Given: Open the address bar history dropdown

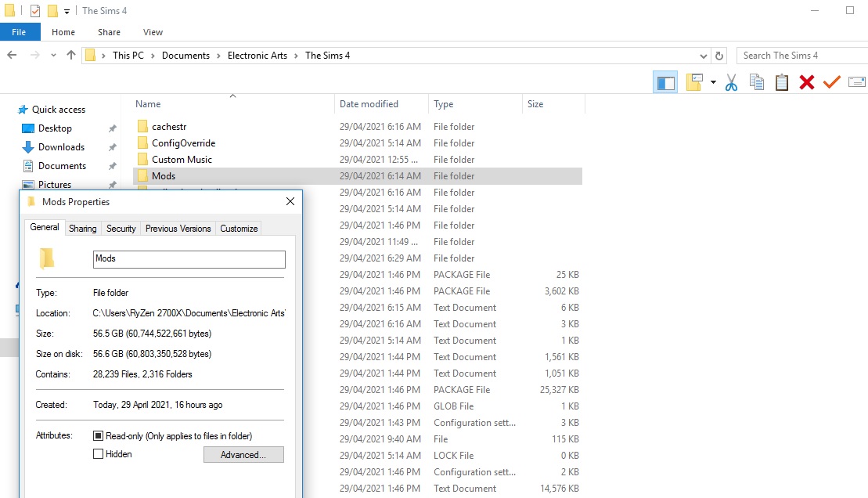Looking at the screenshot, I should (703, 56).
